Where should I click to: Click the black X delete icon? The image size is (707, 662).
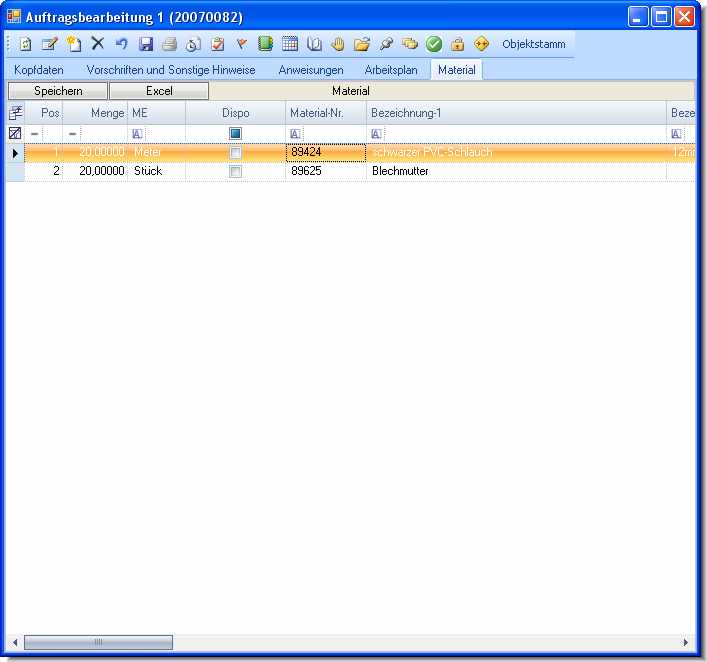97,44
